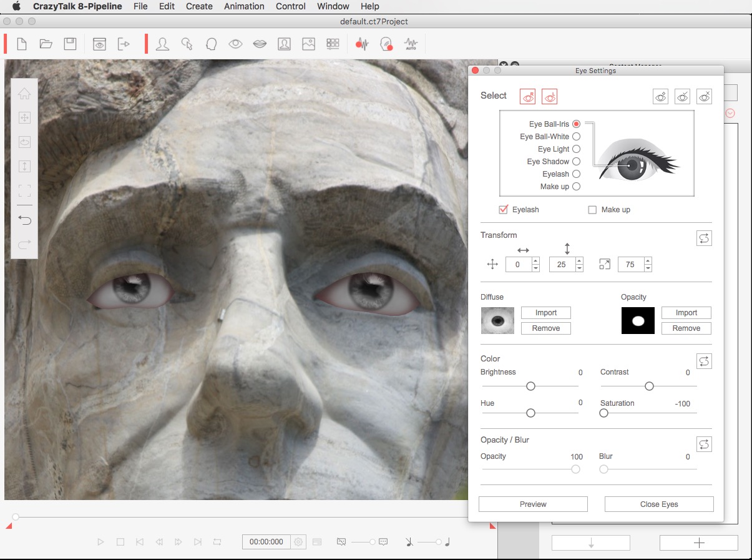
Task: Open the Animation menu
Action: point(244,6)
